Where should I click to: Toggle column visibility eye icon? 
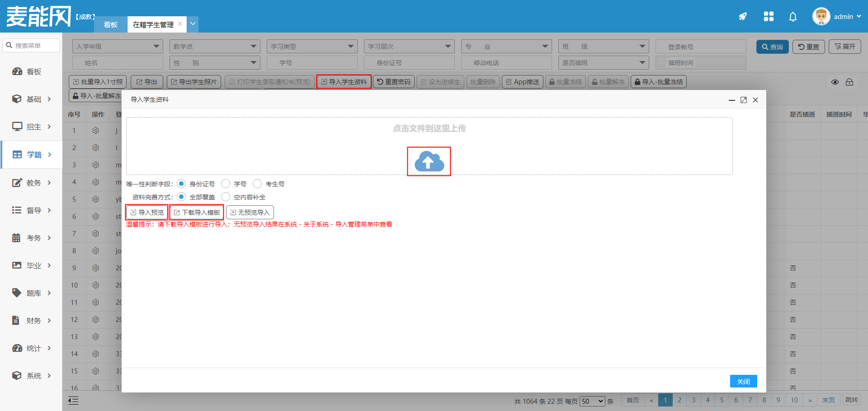coord(835,82)
